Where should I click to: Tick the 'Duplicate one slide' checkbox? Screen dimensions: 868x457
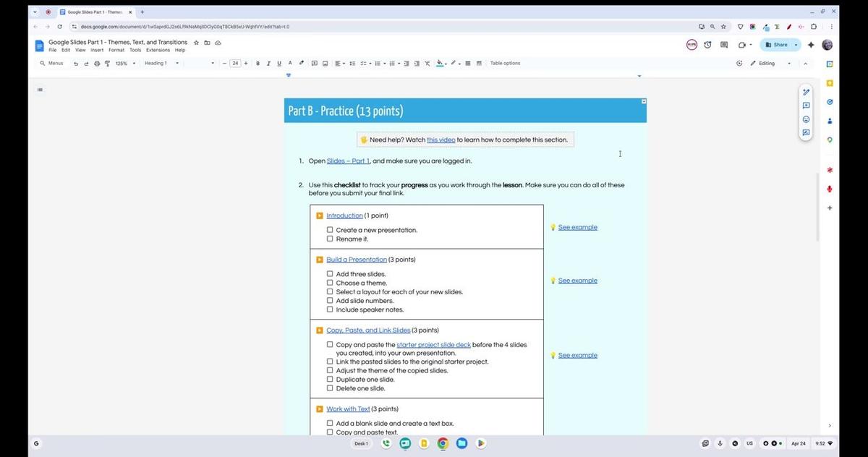point(330,379)
